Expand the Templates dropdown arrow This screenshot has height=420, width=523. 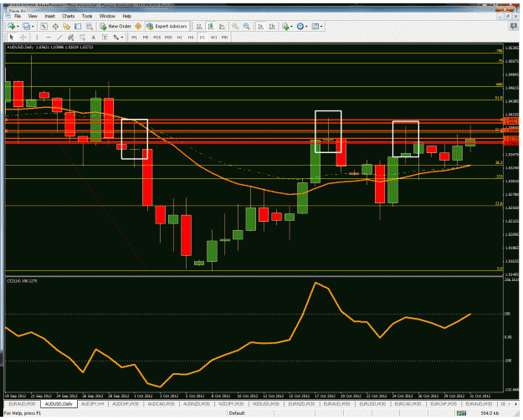pyautogui.click(x=321, y=27)
